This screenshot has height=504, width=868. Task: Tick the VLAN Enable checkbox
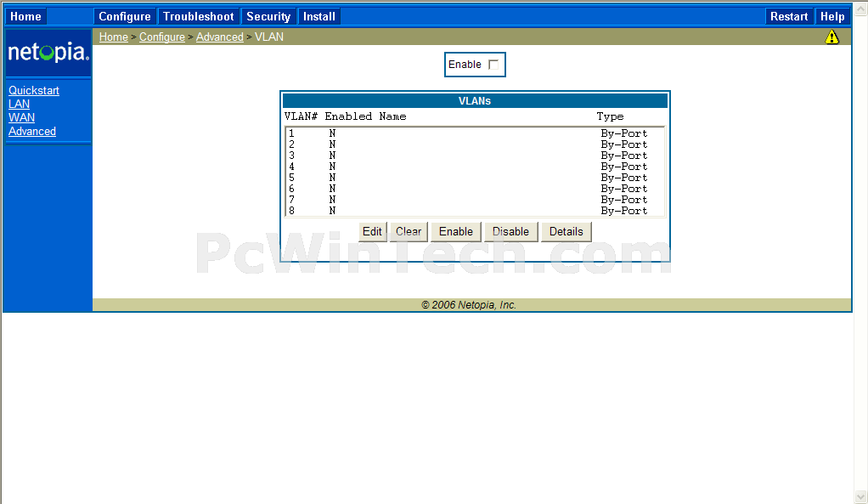click(x=493, y=65)
